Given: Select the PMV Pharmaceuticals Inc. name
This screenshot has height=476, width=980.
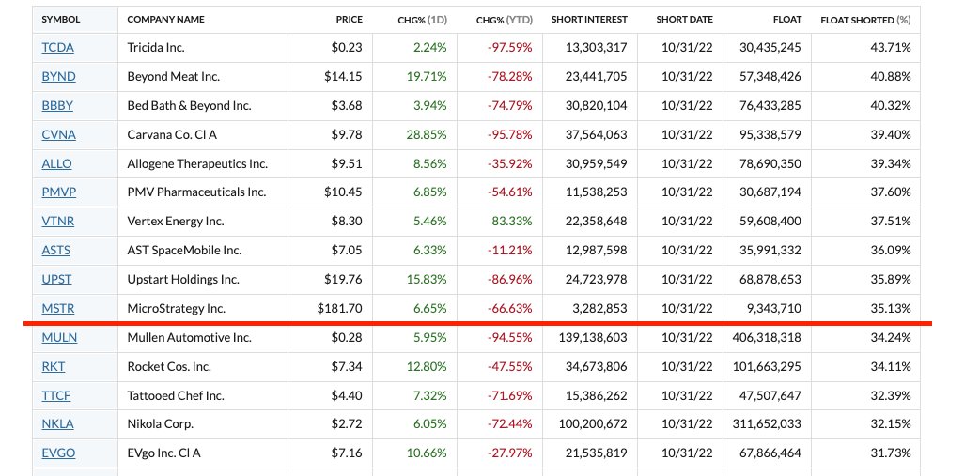Looking at the screenshot, I should [197, 192].
